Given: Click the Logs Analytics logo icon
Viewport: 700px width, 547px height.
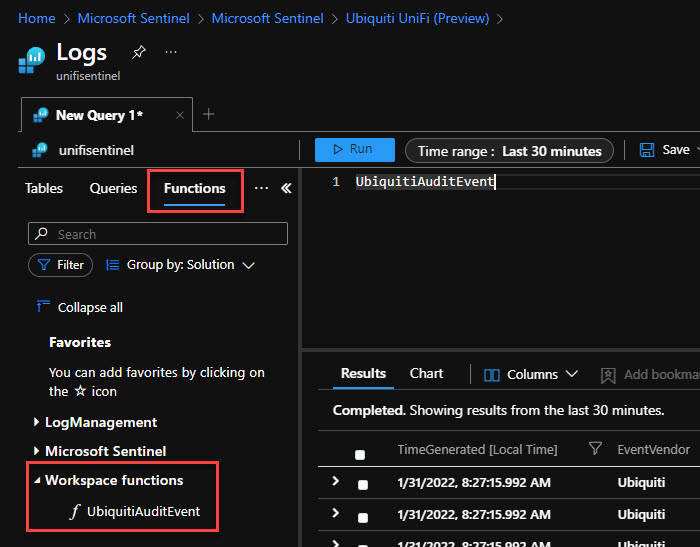Looking at the screenshot, I should tap(32, 60).
